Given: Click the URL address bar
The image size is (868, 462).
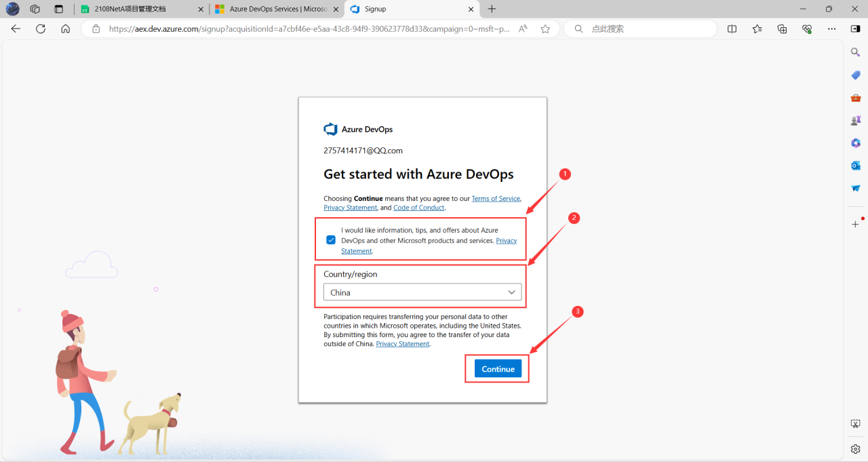Looking at the screenshot, I should point(309,28).
